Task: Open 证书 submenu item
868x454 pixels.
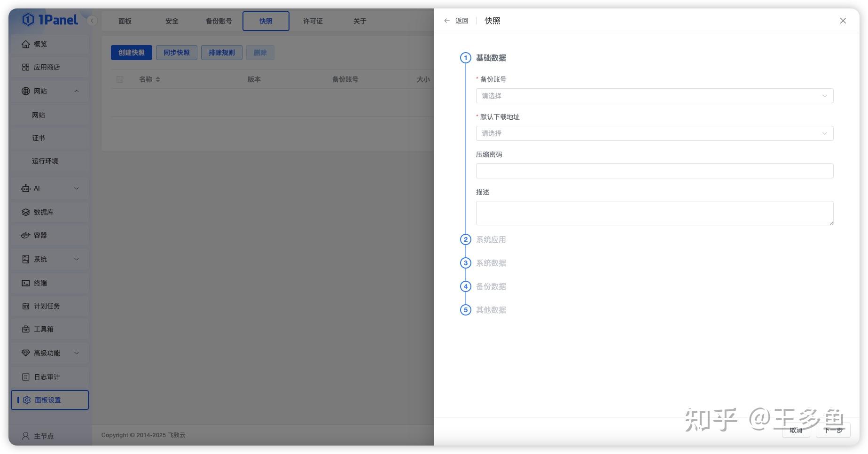Action: [x=50, y=138]
